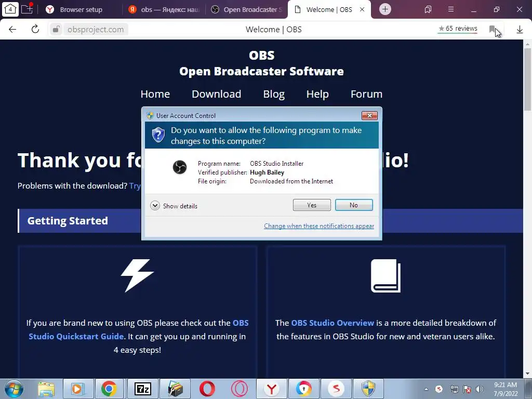Open the red S app in taskbar
The image size is (532, 399).
pos(336,389)
